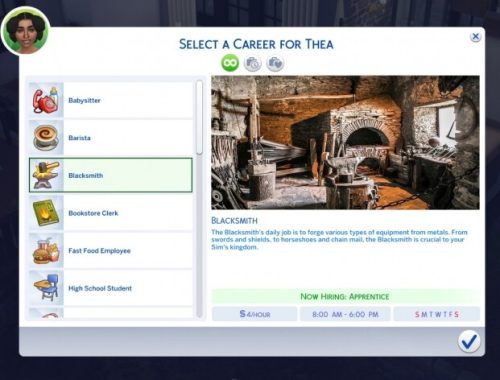The width and height of the screenshot is (500, 380).
Task: Click the Blacksmith anvil and hammer icon
Action: coord(46,175)
